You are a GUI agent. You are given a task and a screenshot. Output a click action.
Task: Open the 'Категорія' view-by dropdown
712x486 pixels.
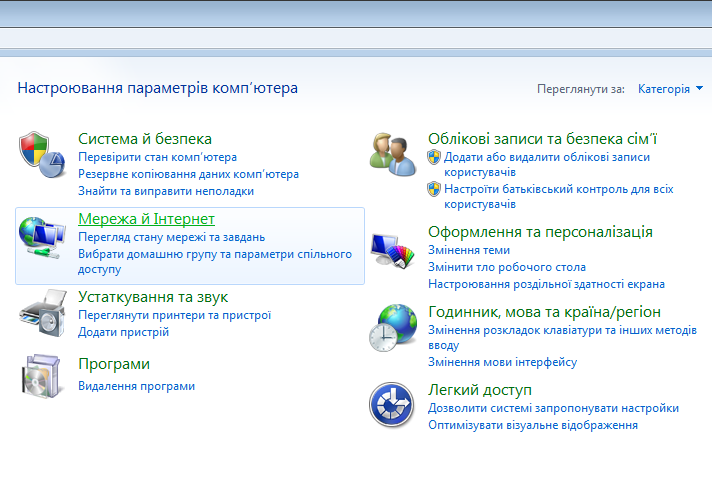(670, 89)
